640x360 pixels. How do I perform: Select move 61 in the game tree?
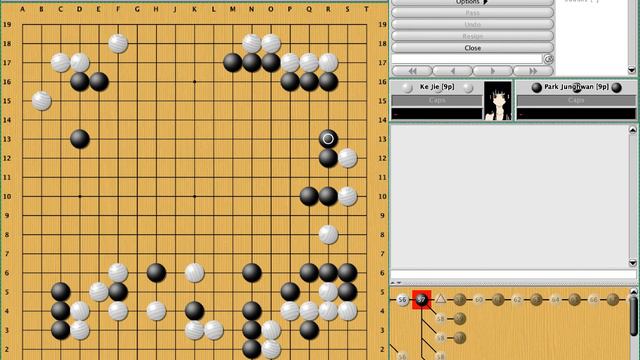tap(498, 300)
